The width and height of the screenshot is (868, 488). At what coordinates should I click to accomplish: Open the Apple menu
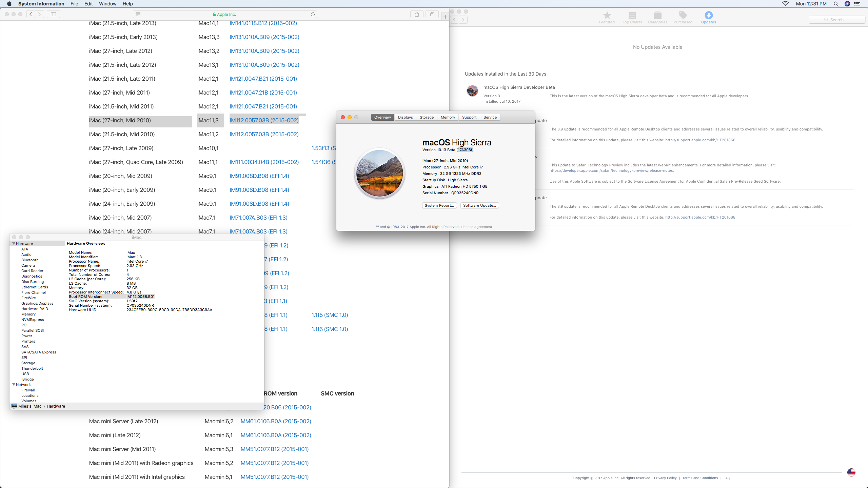point(9,4)
